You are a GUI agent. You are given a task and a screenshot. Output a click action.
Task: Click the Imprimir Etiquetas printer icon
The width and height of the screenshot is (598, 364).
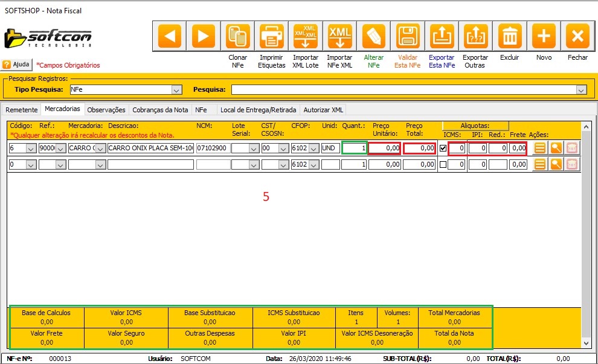pyautogui.click(x=272, y=37)
